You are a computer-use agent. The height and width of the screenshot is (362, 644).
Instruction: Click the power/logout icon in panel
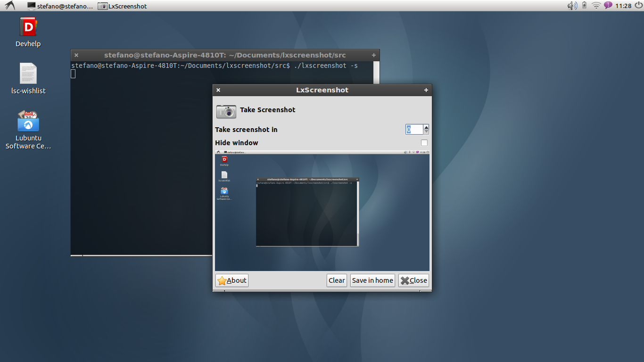638,6
